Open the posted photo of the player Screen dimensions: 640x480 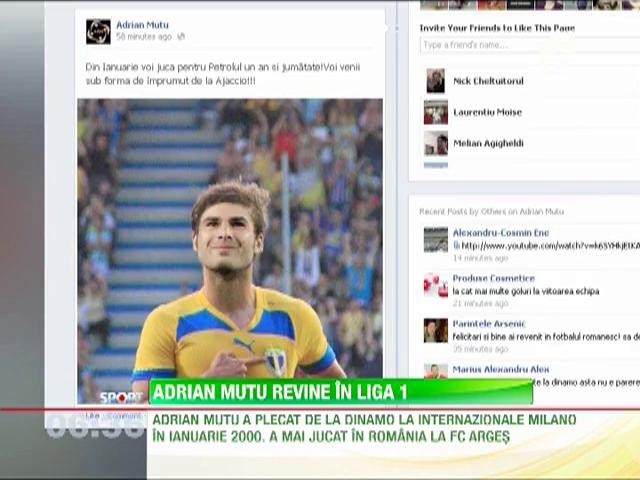pos(230,251)
